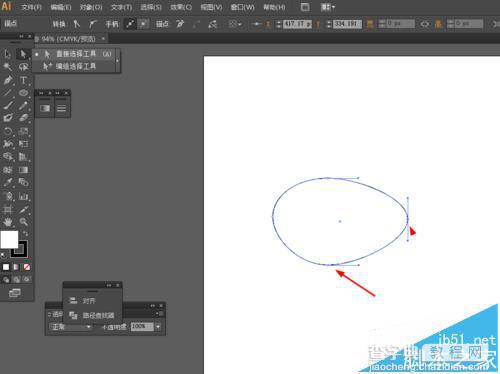Select the Perspective Grid tool
The image size is (500, 374).
[x=23, y=157]
